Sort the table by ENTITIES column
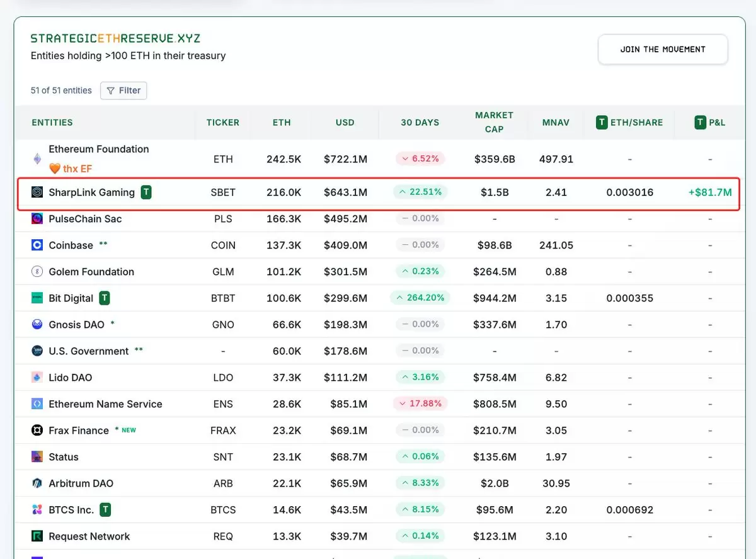 pos(52,122)
